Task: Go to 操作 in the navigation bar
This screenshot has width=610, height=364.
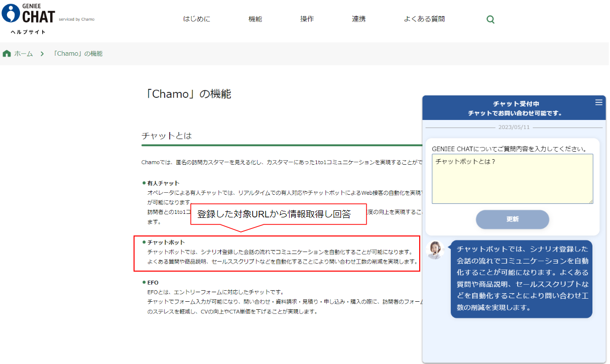Action: click(x=307, y=19)
